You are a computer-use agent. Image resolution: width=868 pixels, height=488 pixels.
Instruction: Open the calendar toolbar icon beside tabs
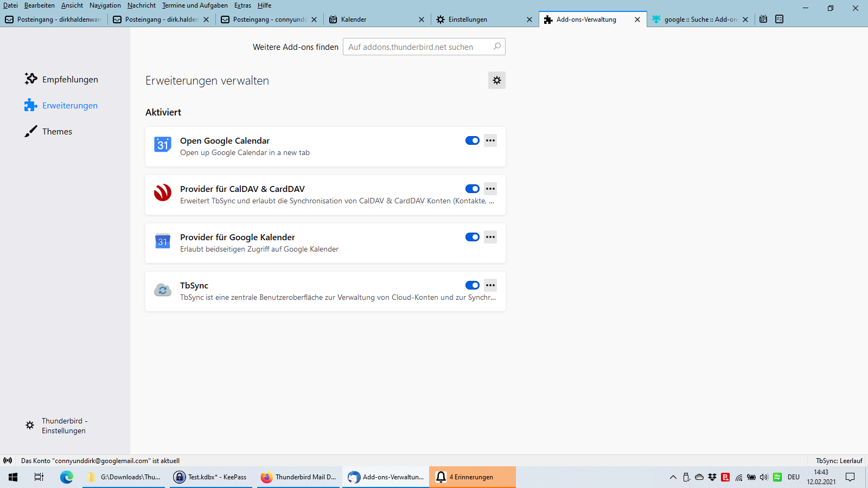click(x=763, y=19)
